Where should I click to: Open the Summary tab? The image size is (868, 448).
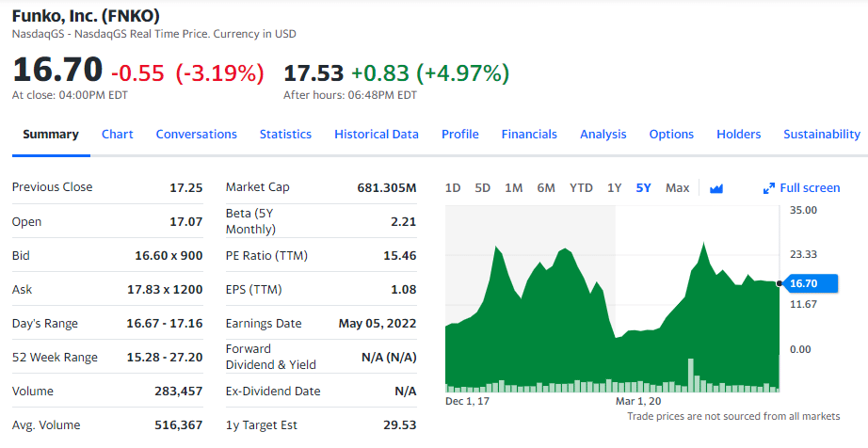point(51,135)
